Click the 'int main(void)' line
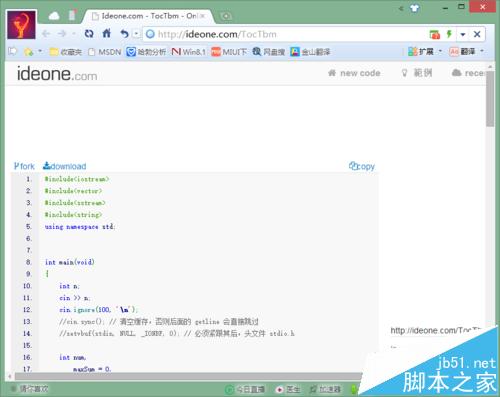 pyautogui.click(x=70, y=262)
